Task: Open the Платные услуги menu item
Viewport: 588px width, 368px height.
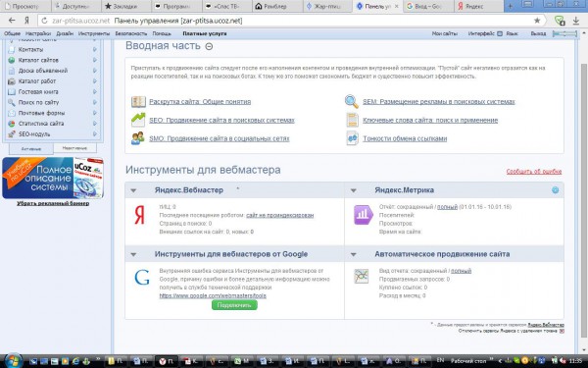Action: click(205, 33)
